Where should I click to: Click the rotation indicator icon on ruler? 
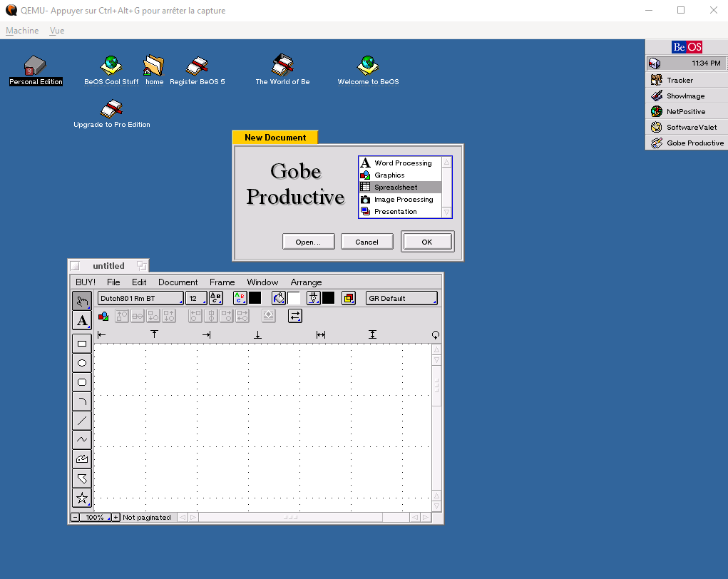point(436,334)
